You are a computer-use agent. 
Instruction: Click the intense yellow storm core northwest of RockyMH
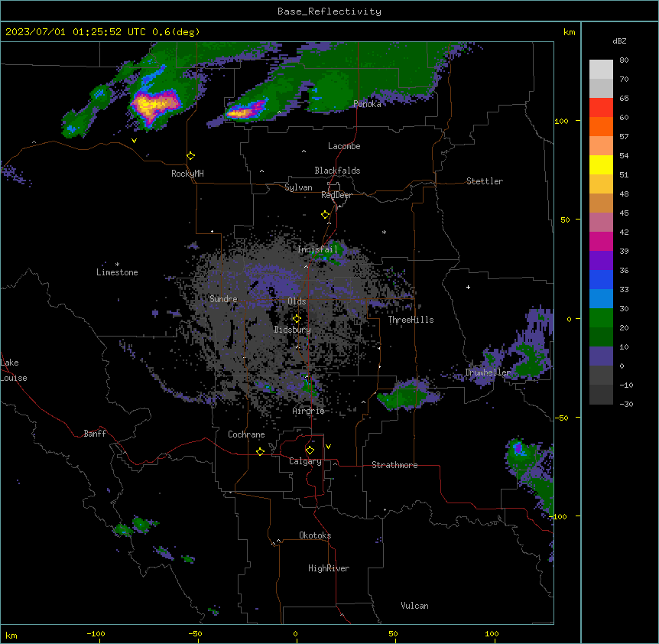(153, 104)
